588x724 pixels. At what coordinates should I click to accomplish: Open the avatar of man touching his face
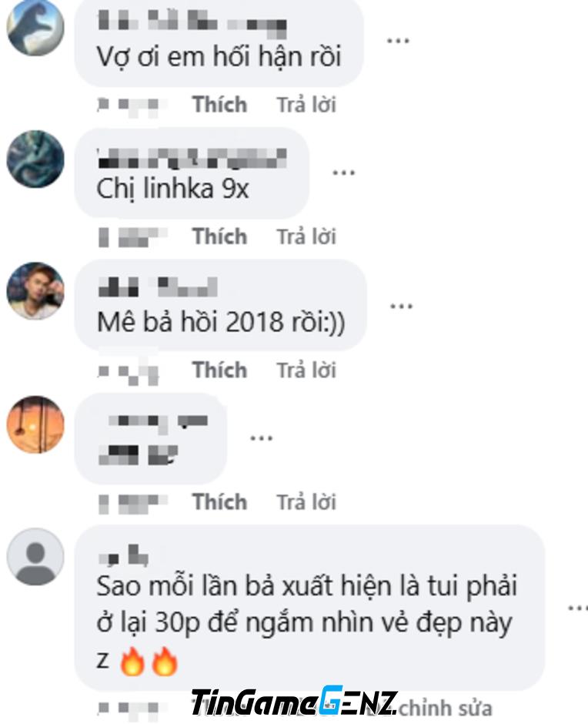(35, 291)
